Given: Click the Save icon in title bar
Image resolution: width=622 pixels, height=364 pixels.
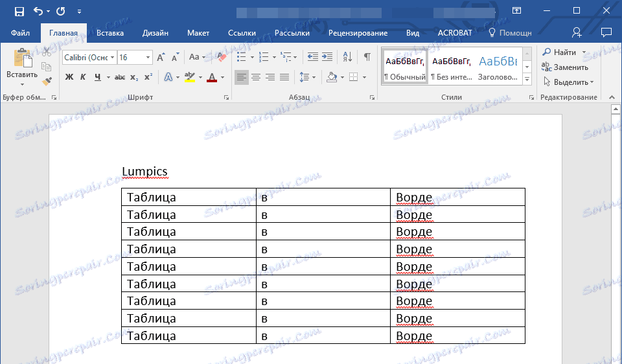Looking at the screenshot, I should click(19, 12).
